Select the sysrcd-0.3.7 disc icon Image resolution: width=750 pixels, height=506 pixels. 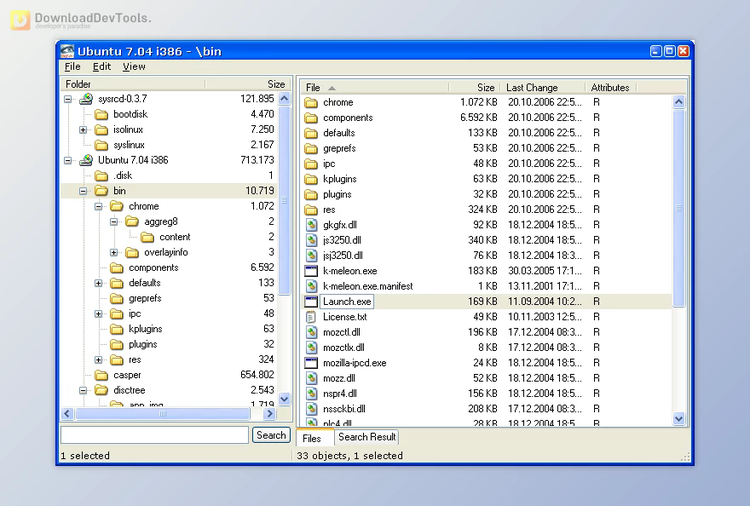click(x=86, y=99)
